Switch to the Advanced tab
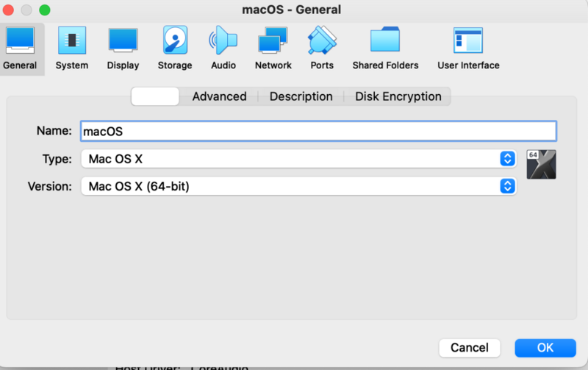Viewport: 588px width, 370px height. [219, 96]
